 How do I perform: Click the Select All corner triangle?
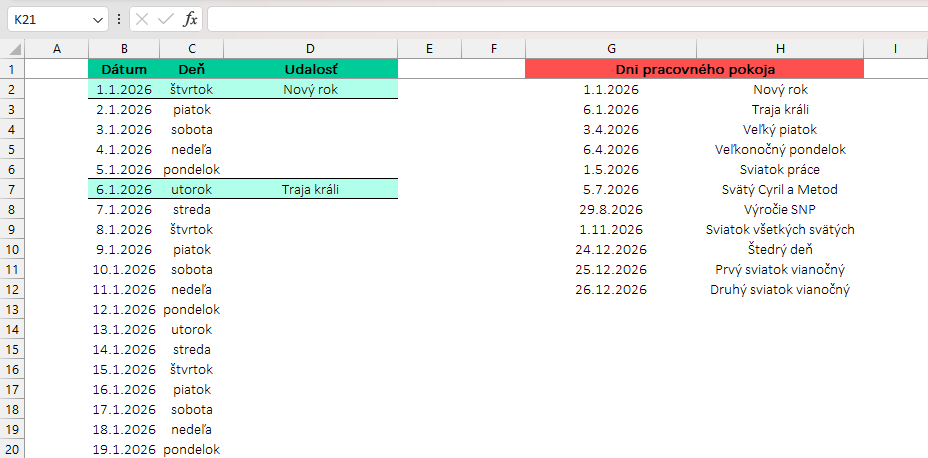tap(16, 49)
